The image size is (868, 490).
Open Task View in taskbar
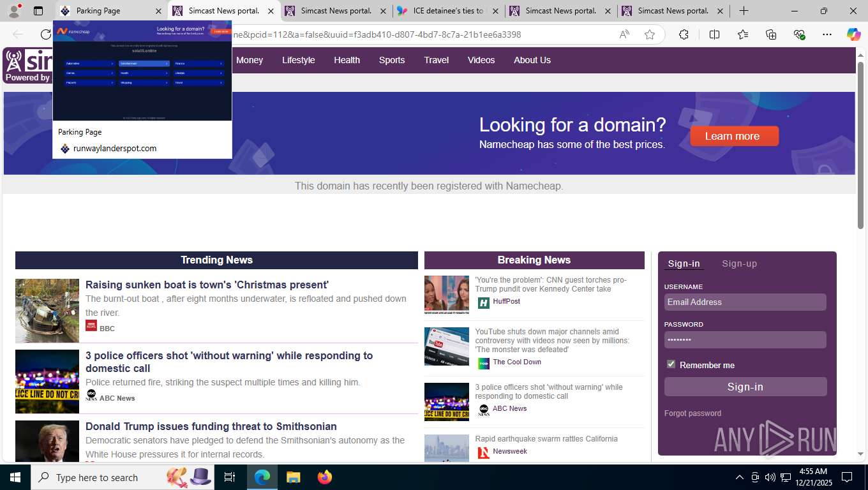pyautogui.click(x=230, y=477)
